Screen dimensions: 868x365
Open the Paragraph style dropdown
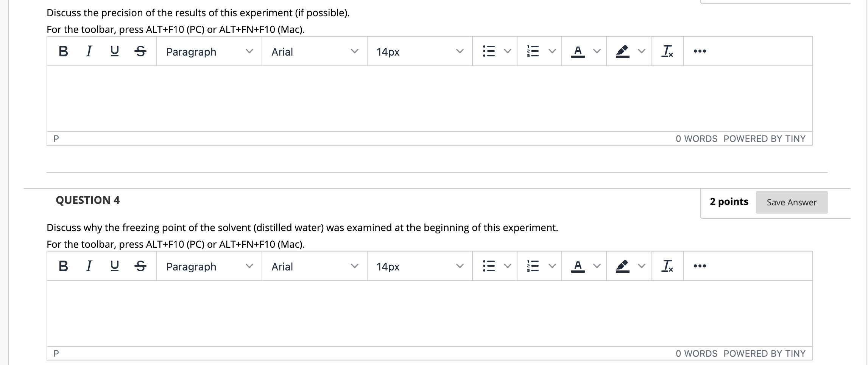point(209,51)
